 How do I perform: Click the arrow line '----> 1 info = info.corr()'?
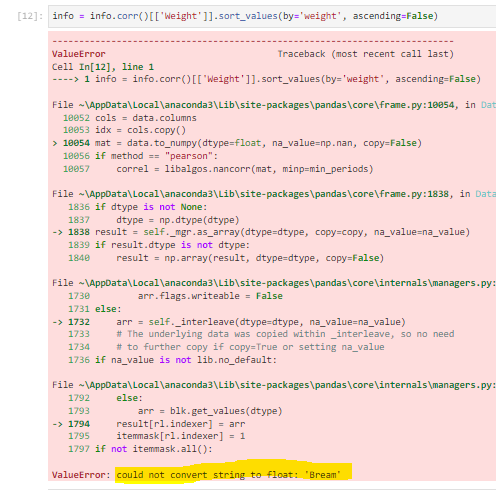(266, 79)
